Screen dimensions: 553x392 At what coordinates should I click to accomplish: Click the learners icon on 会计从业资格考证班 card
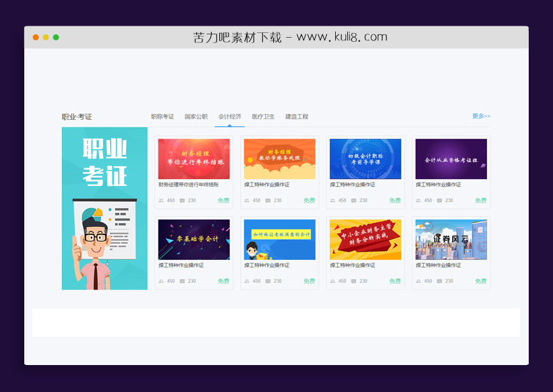pos(418,201)
